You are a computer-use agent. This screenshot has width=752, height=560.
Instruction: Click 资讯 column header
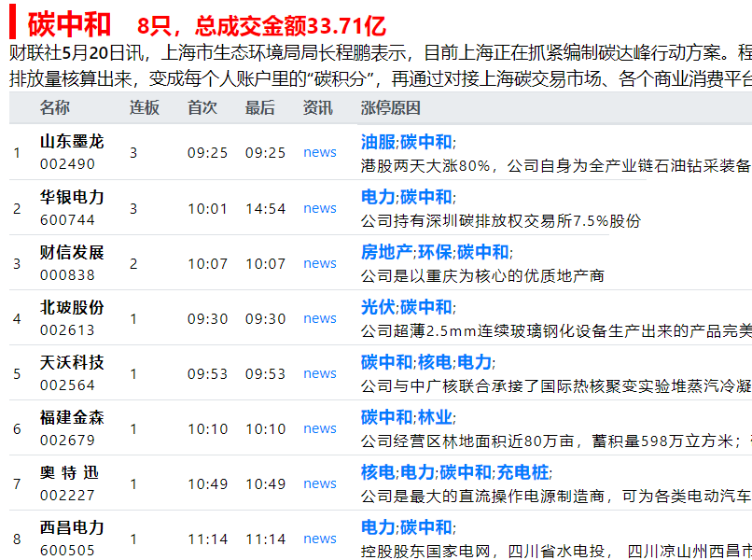coord(317,108)
